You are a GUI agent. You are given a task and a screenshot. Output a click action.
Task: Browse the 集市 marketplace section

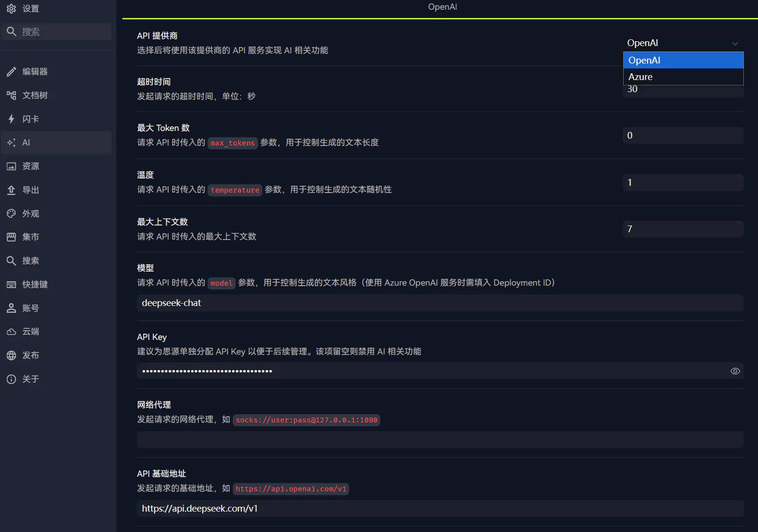pos(30,237)
